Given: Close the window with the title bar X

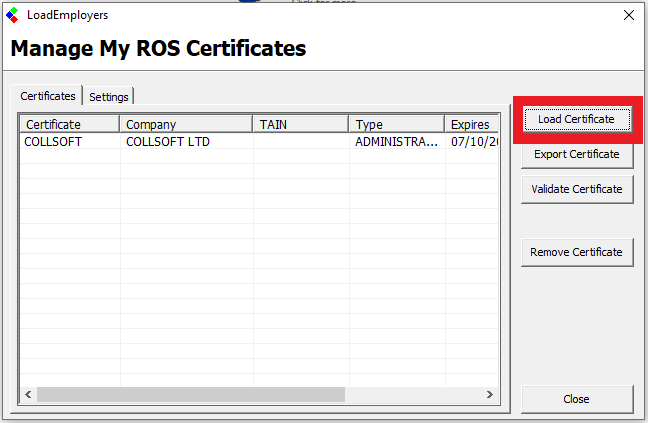Looking at the screenshot, I should click(628, 15).
